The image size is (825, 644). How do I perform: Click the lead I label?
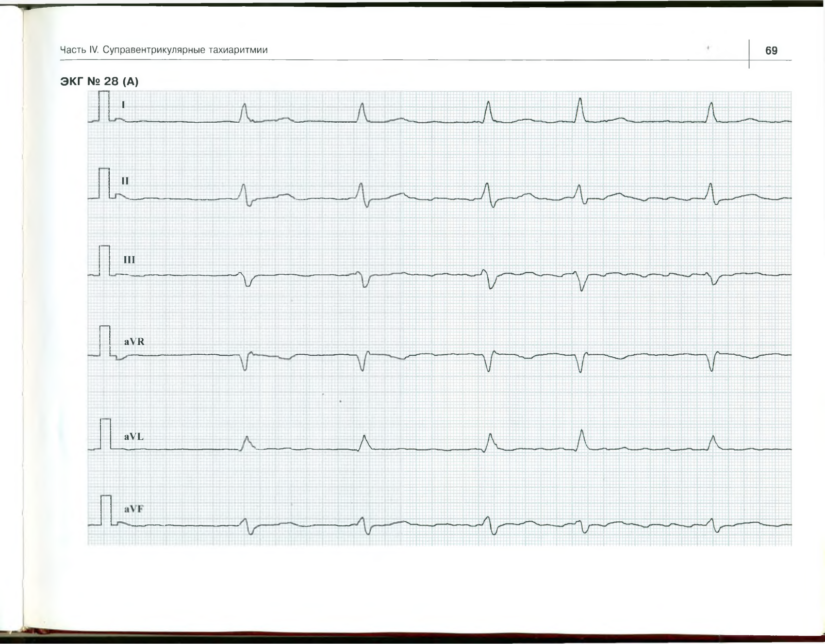coord(123,105)
